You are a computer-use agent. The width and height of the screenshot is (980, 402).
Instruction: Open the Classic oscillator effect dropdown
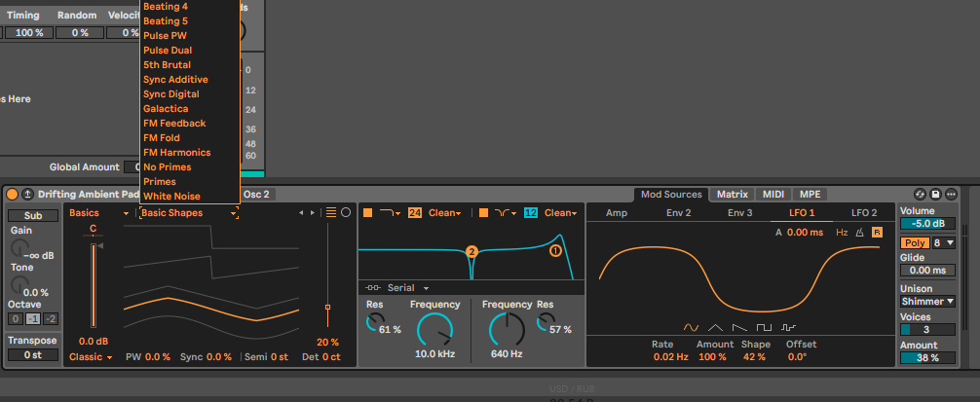click(x=91, y=357)
